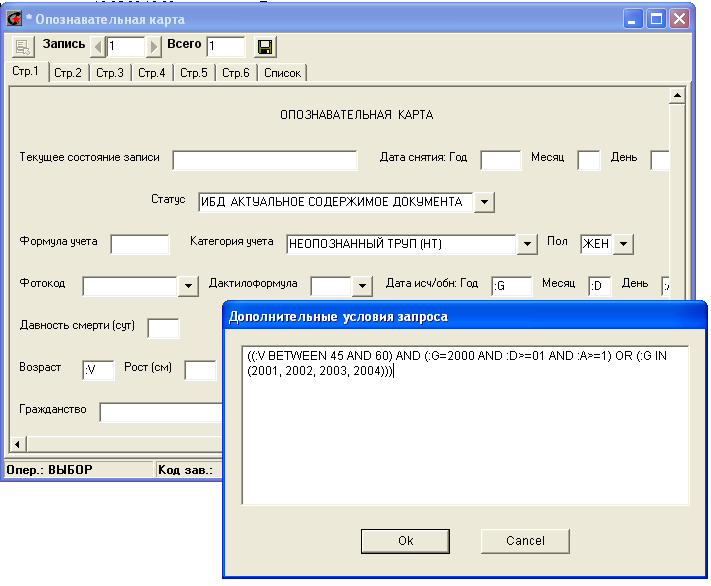The height and width of the screenshot is (586, 711).
Task: Click the Запись record number field
Action: click(126, 47)
